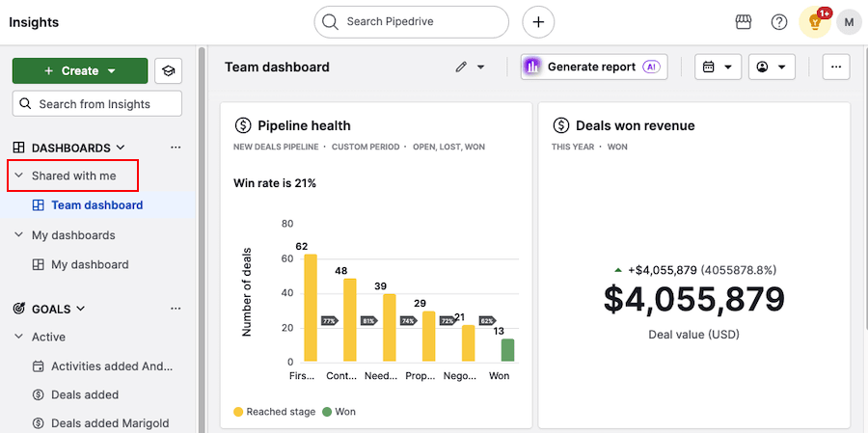Open the Insights learning cap icon
The height and width of the screenshot is (433, 868).
point(168,70)
